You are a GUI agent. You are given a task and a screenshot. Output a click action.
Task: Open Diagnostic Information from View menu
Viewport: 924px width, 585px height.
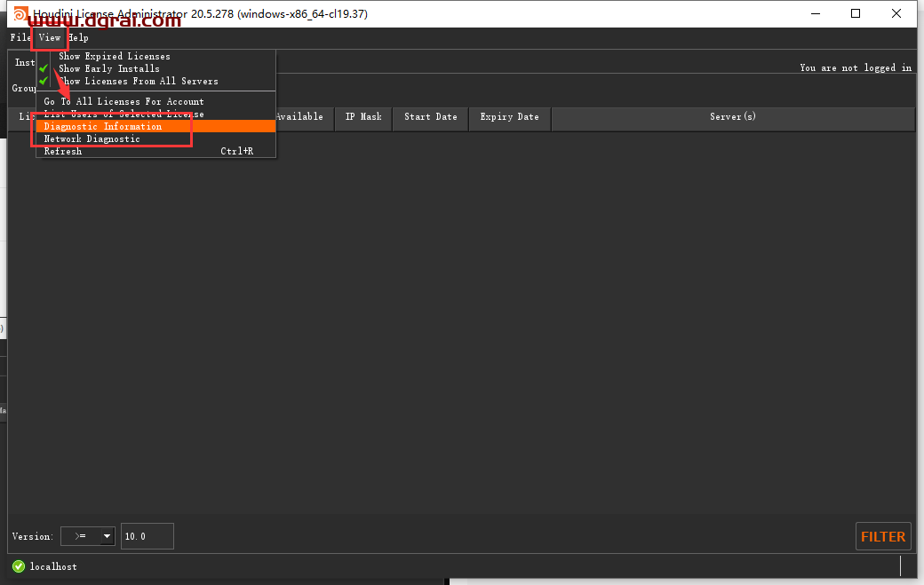[x=156, y=127]
